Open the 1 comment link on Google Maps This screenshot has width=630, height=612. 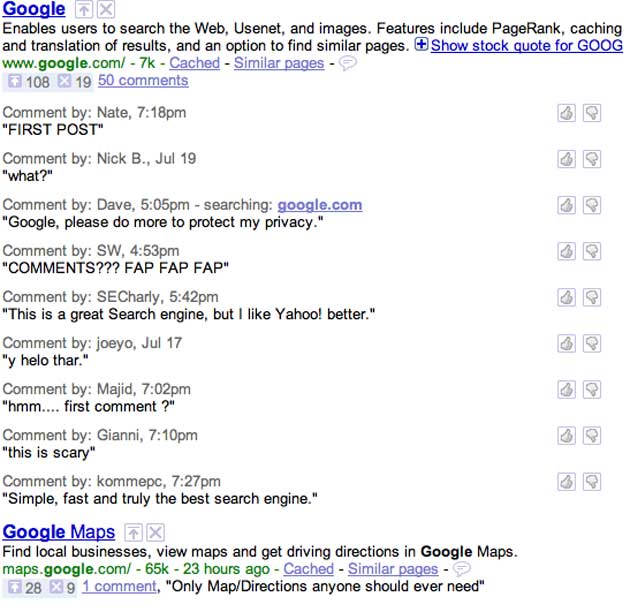[119, 586]
